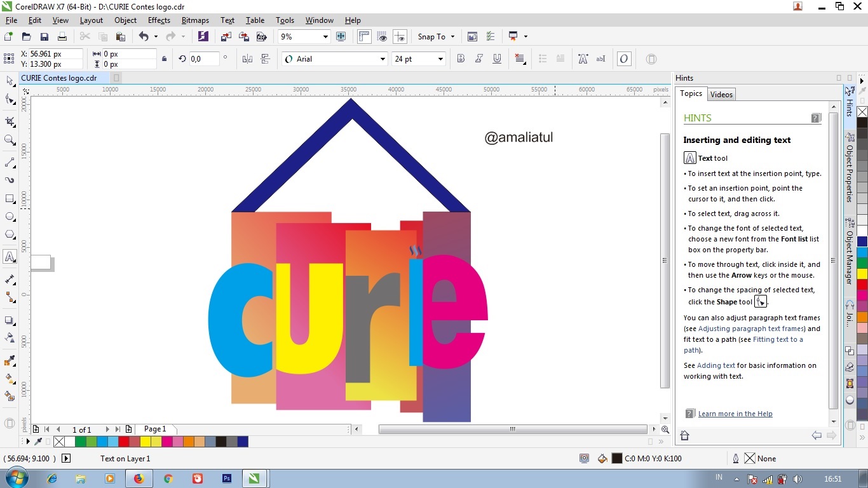
Task: Select the Color Eyedropper tool in the toolbox
Action: coord(10,361)
